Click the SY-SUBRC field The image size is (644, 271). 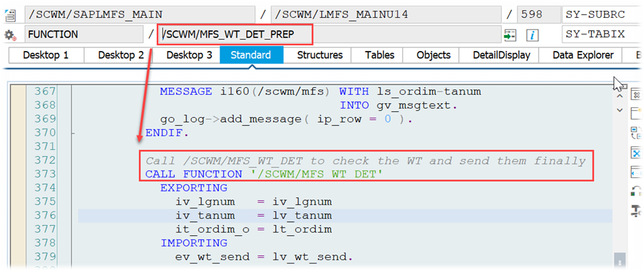[x=601, y=15]
